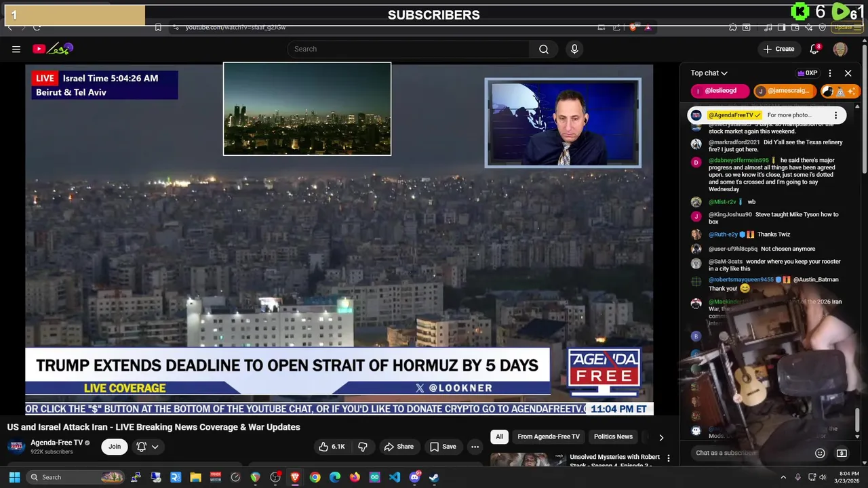This screenshot has height=488, width=868.
Task: Toggle the browser sidebar panel icon
Action: pyautogui.click(x=782, y=27)
